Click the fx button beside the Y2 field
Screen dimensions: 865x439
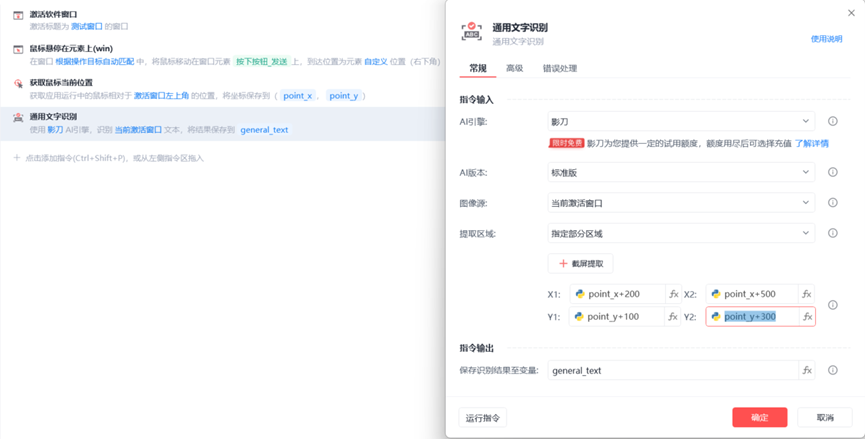point(807,317)
